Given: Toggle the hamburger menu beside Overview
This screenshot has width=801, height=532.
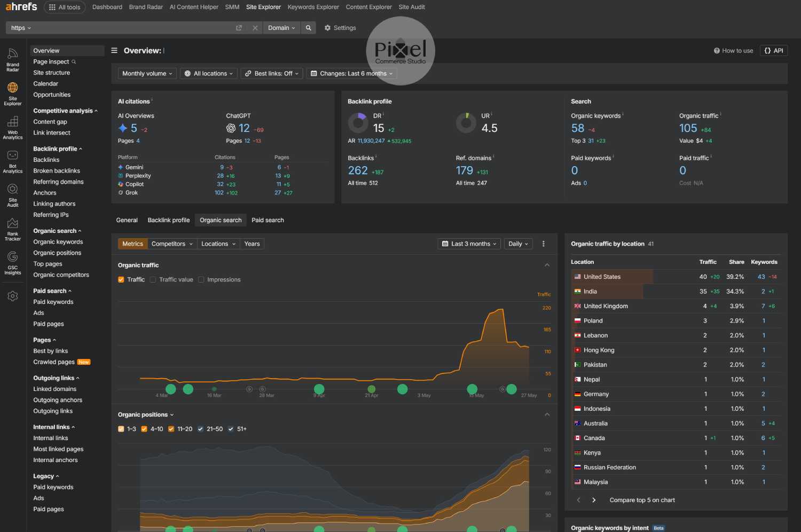Looking at the screenshot, I should point(114,51).
